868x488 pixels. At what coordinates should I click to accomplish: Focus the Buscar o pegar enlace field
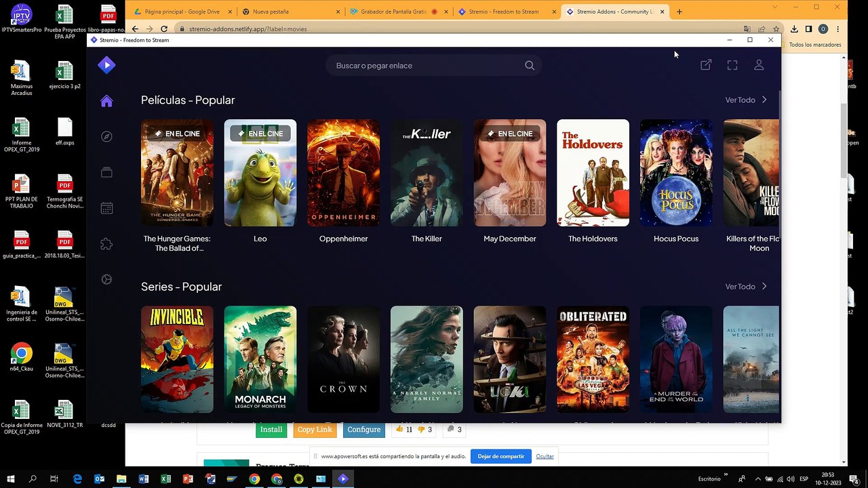click(x=427, y=66)
